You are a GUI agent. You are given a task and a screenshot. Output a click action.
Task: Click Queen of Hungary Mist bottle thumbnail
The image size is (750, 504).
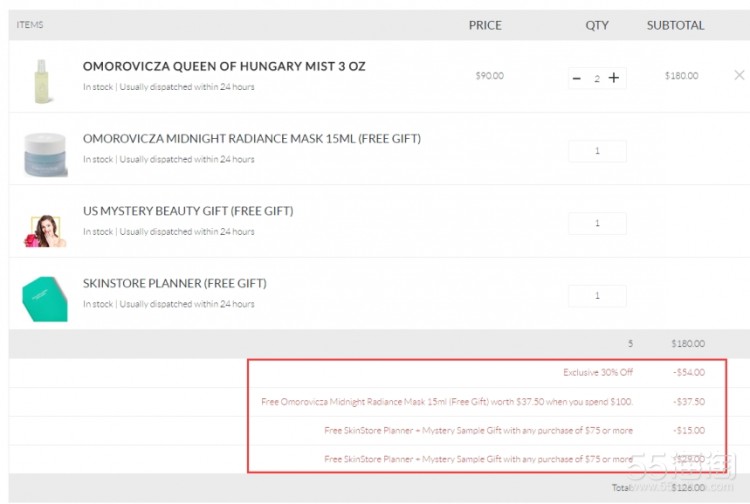click(x=42, y=81)
